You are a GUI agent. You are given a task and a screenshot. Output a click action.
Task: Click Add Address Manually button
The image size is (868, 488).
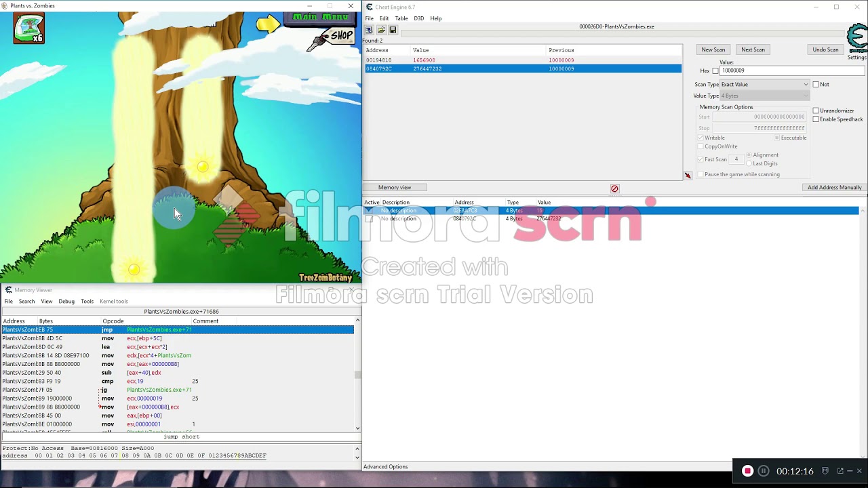click(834, 187)
